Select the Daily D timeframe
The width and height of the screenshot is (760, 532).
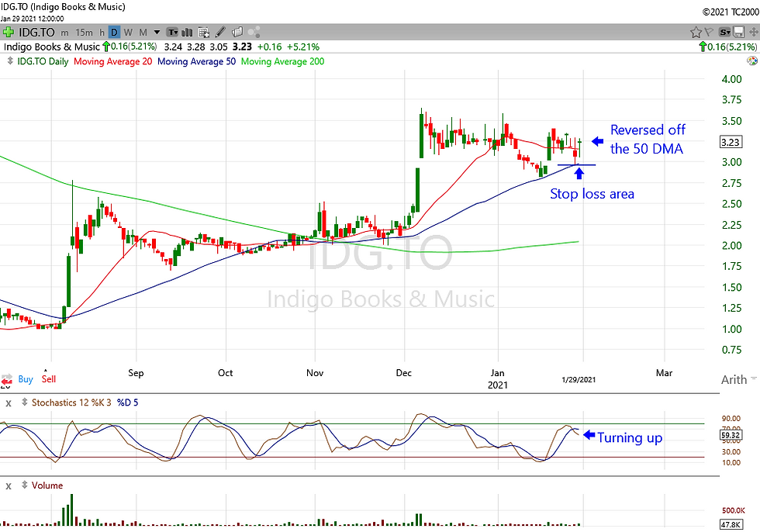115,33
